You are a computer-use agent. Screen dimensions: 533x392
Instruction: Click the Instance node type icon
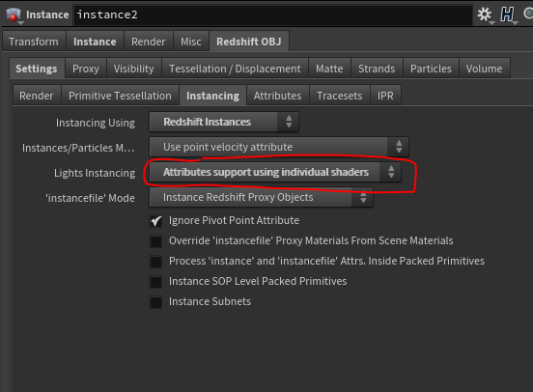[14, 14]
